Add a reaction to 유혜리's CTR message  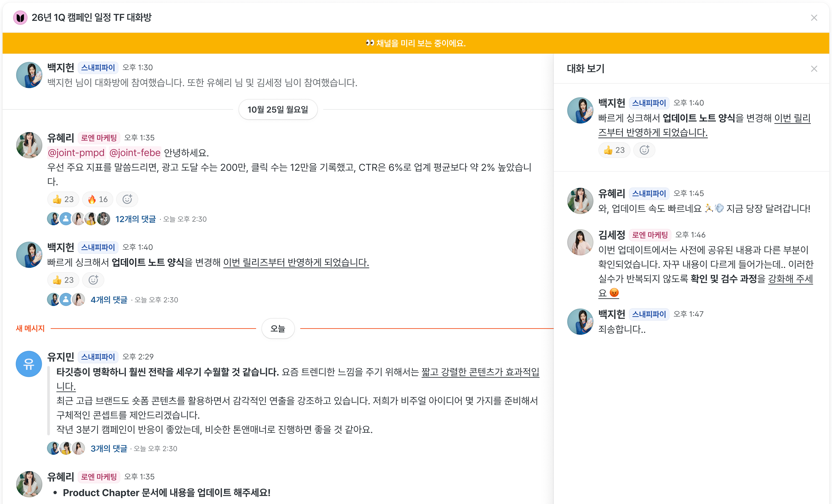[127, 199]
